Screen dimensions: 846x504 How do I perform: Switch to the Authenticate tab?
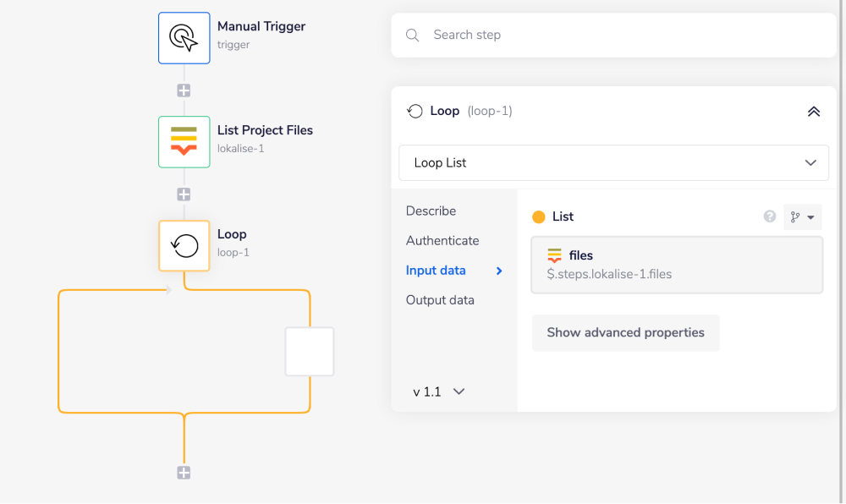[x=442, y=240]
